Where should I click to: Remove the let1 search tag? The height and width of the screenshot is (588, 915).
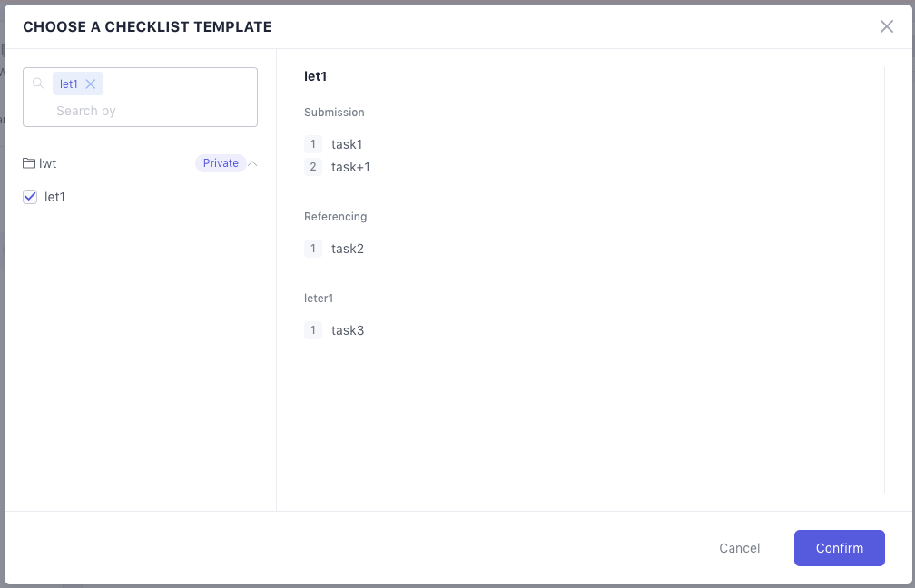(x=91, y=84)
